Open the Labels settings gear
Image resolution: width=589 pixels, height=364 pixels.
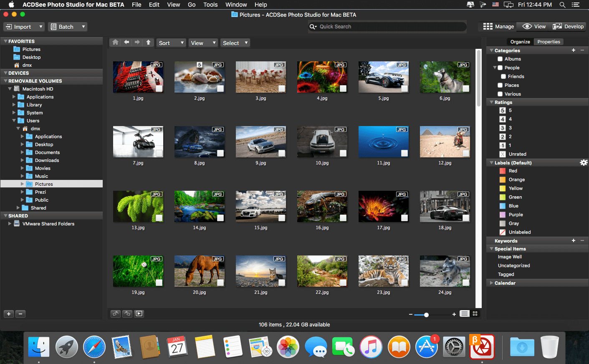(x=583, y=162)
